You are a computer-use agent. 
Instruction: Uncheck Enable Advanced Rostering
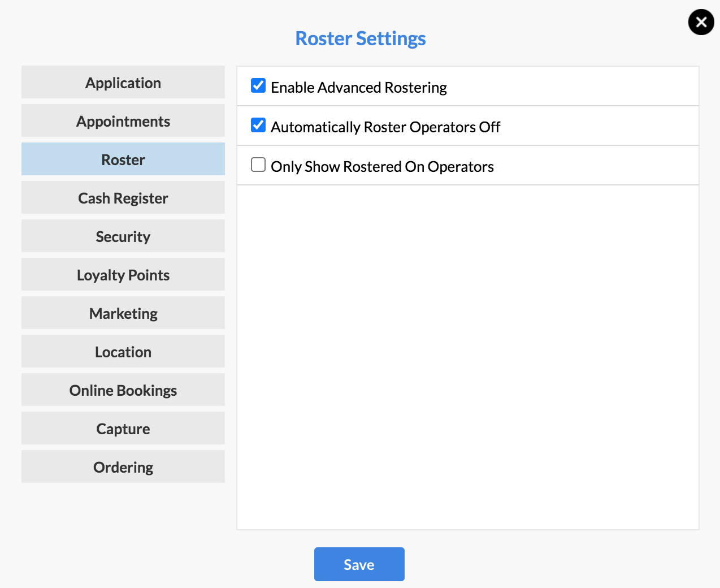[258, 85]
